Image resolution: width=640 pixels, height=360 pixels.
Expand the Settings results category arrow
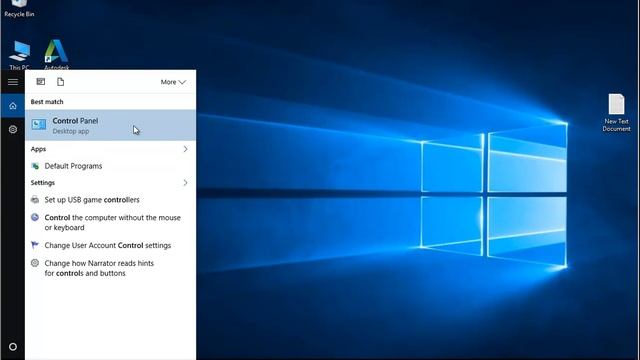tap(185, 182)
